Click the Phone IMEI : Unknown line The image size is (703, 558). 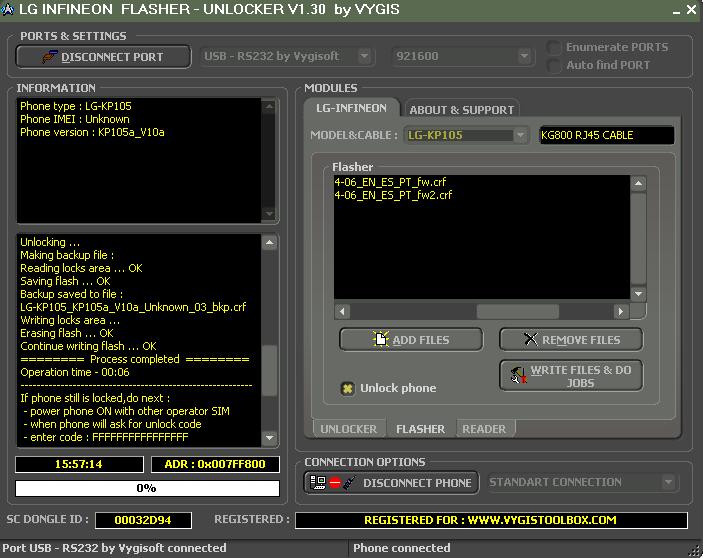(75, 119)
